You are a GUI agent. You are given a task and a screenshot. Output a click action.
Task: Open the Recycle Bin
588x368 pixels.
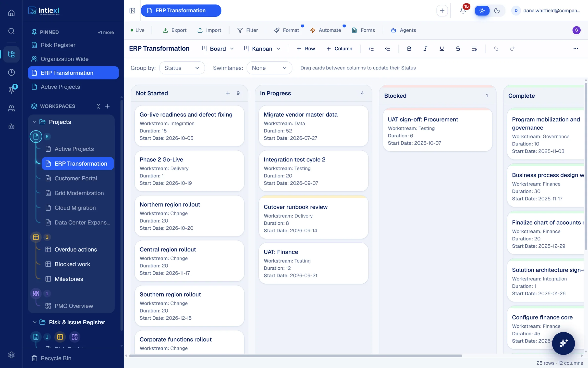[x=51, y=358]
